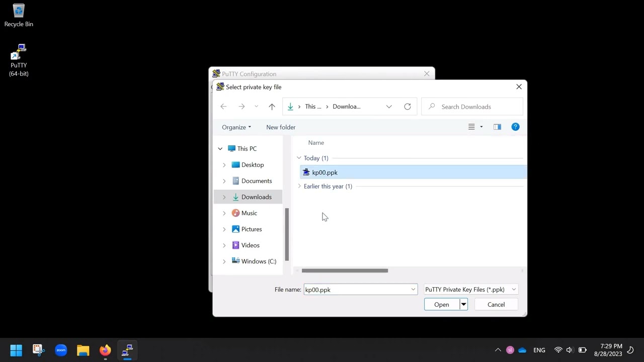Collapse the This PC tree node

click(x=220, y=149)
